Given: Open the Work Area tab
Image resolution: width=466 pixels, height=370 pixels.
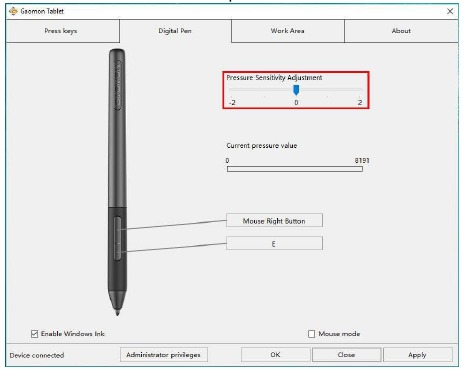Looking at the screenshot, I should click(x=288, y=31).
